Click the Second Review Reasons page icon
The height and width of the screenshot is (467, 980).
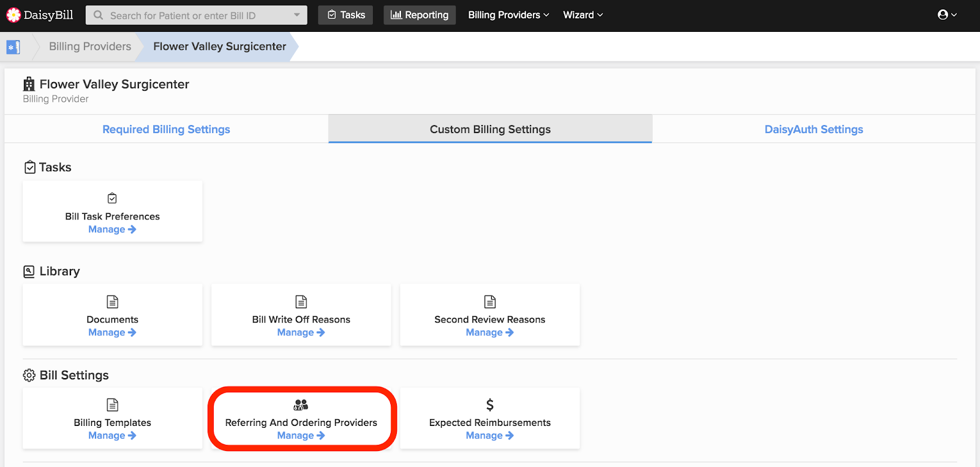coord(490,302)
